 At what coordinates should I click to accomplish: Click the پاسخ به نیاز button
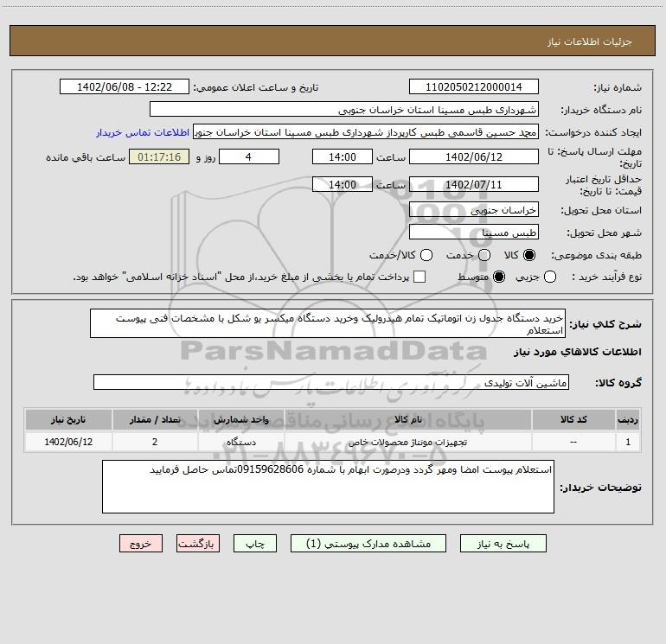tap(503, 544)
